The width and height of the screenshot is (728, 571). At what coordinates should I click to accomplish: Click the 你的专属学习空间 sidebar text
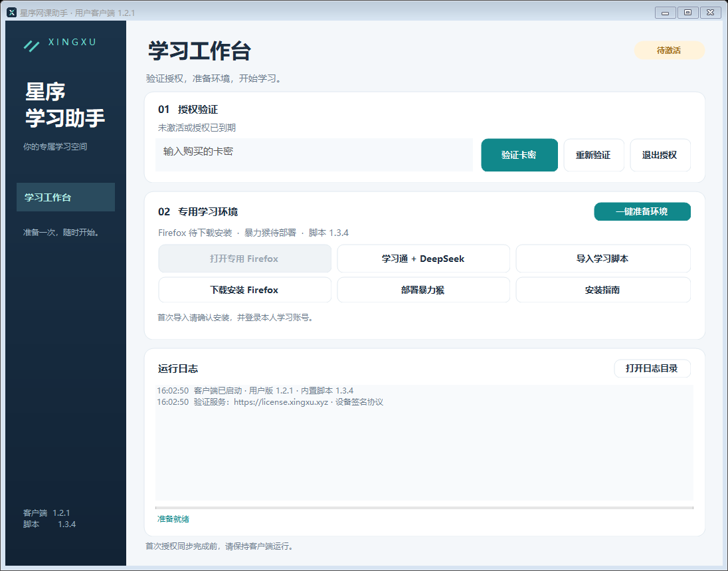pos(55,147)
